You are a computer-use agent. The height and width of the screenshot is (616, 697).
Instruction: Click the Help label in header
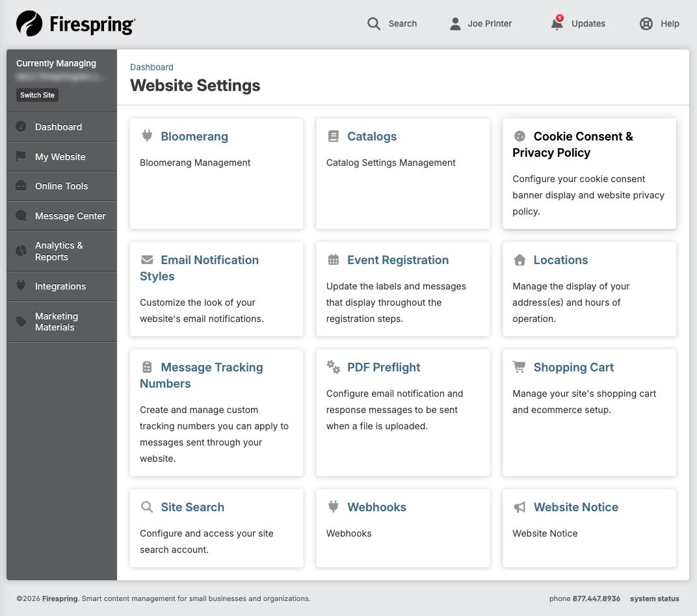pos(670,23)
